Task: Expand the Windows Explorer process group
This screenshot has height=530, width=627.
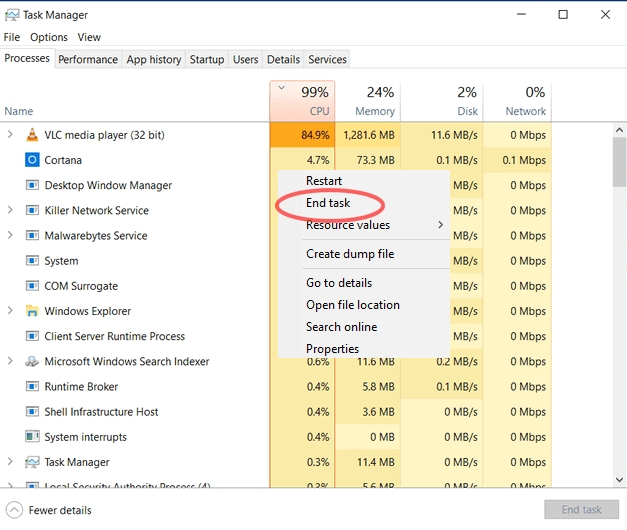Action: (10, 310)
